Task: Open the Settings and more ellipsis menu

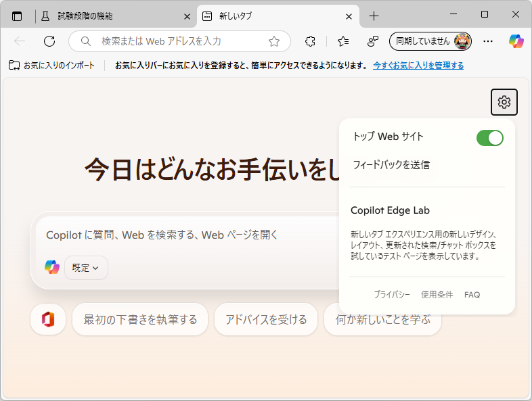Action: click(x=488, y=41)
